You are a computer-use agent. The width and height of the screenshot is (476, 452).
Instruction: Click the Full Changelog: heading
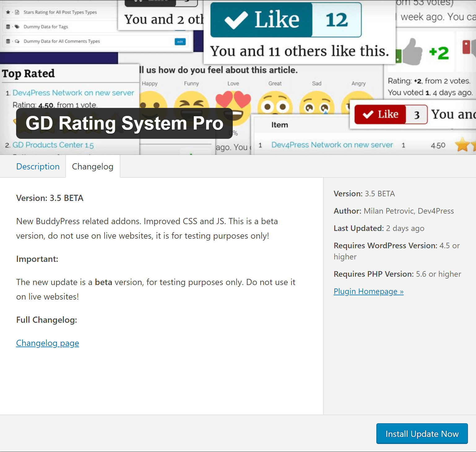click(46, 320)
